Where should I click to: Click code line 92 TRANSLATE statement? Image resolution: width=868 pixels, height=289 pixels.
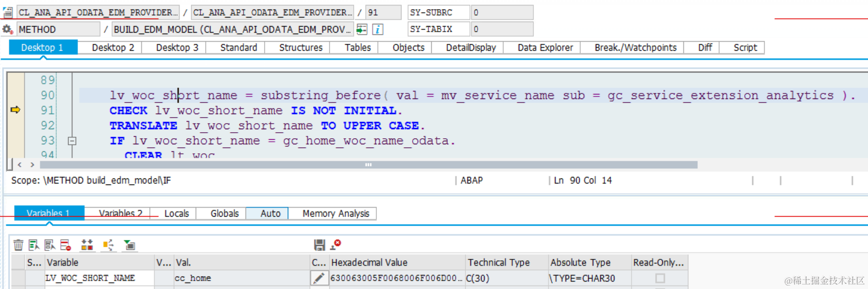pos(267,125)
